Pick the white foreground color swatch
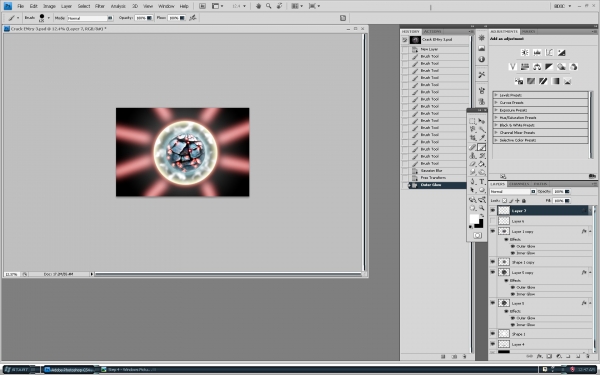The height and width of the screenshot is (375, 600). pos(474,219)
